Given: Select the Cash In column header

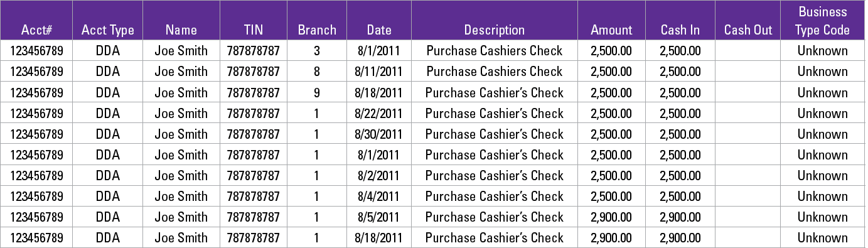Looking at the screenshot, I should click(x=680, y=30).
